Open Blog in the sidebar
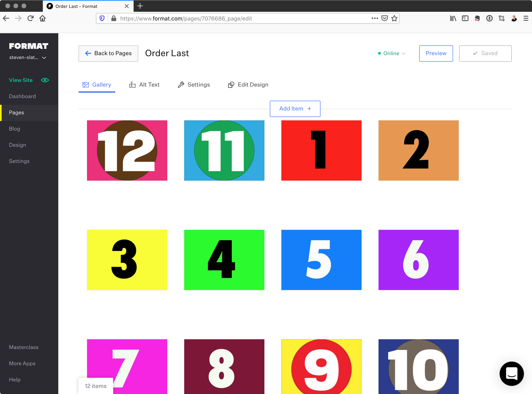Screen dimensions: 532x394 pyautogui.click(x=15, y=129)
